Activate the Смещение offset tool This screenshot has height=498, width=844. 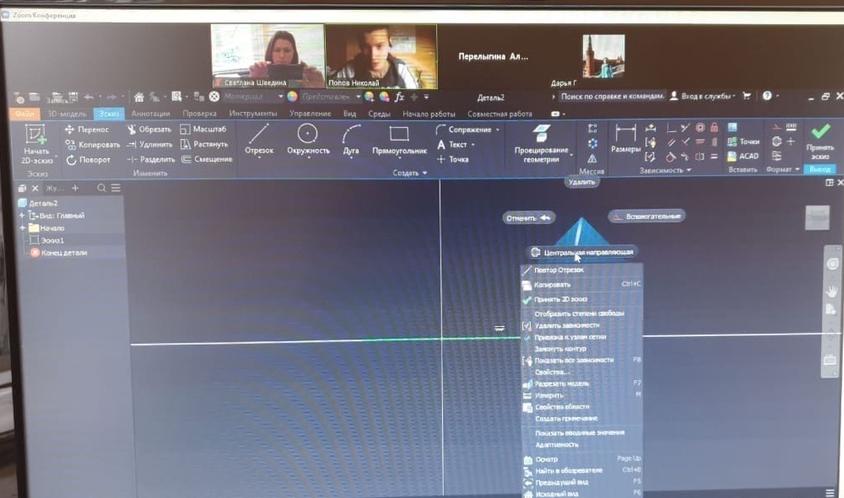(206, 159)
